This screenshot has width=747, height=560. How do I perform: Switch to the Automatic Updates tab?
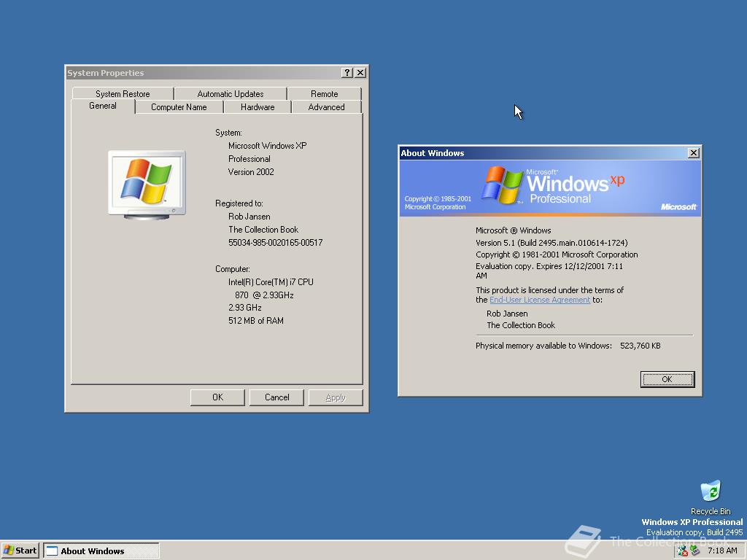click(230, 93)
